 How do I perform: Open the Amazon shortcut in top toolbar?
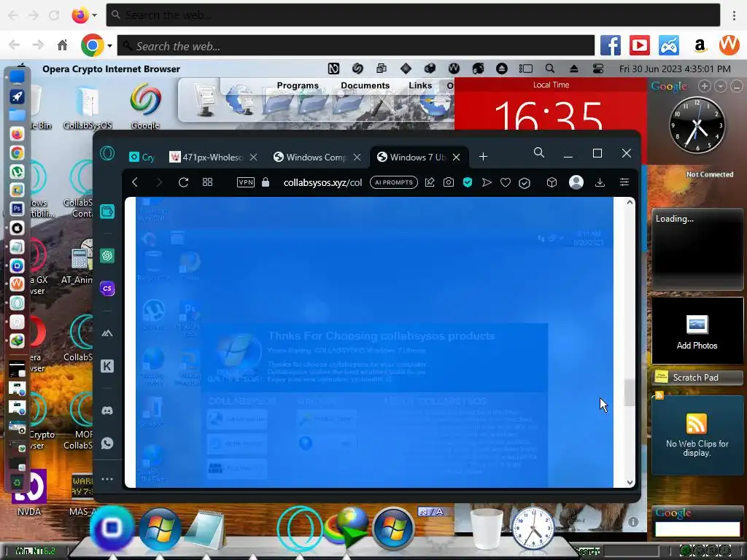[700, 46]
